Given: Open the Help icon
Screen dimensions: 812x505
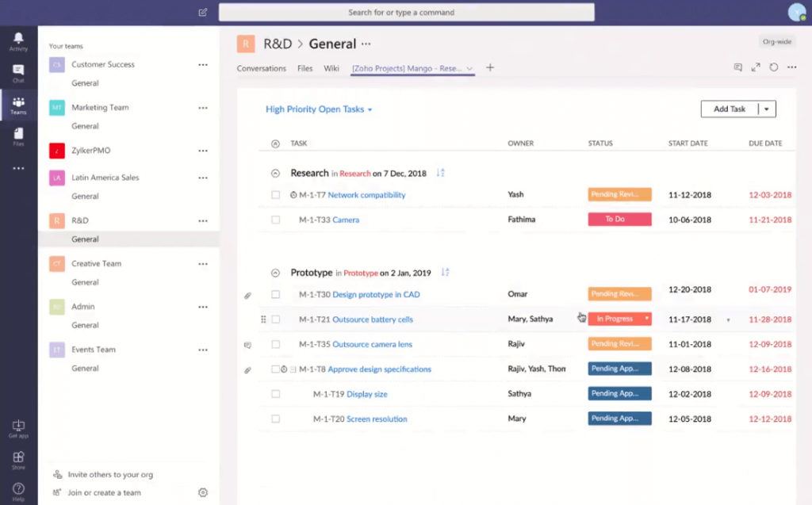Looking at the screenshot, I should [18, 492].
